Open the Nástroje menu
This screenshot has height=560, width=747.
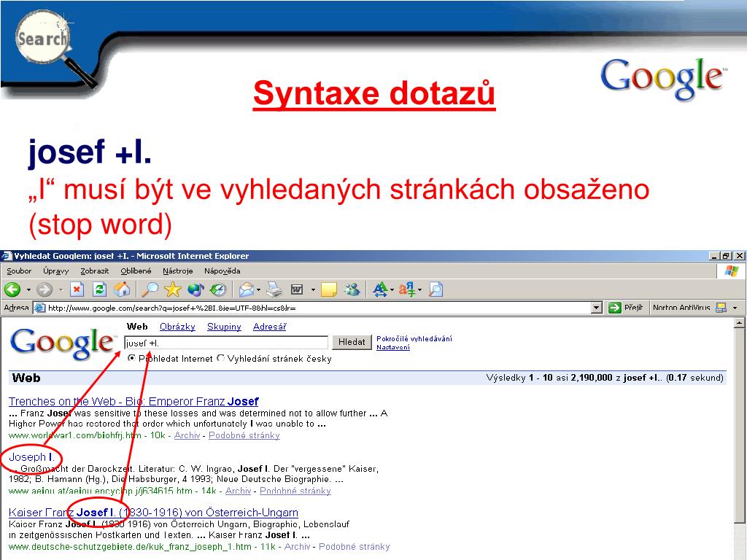178,271
